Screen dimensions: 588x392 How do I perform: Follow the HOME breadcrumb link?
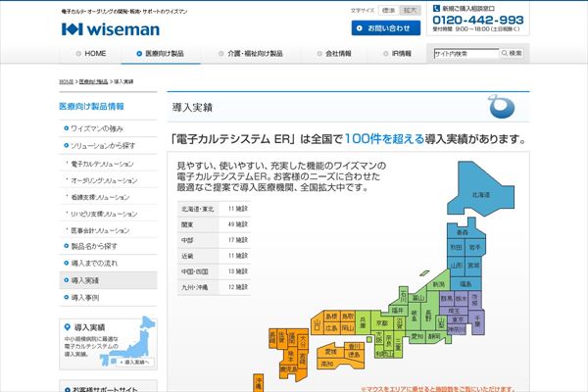pos(66,81)
